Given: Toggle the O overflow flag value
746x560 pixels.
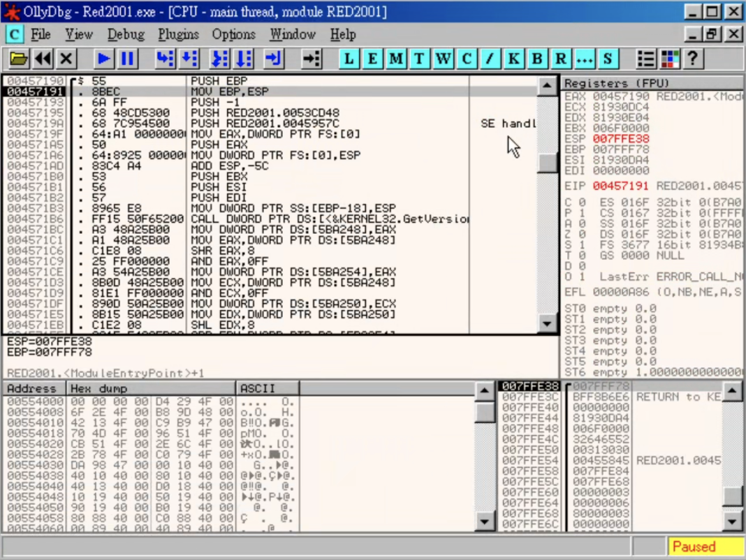Looking at the screenshot, I should [581, 277].
